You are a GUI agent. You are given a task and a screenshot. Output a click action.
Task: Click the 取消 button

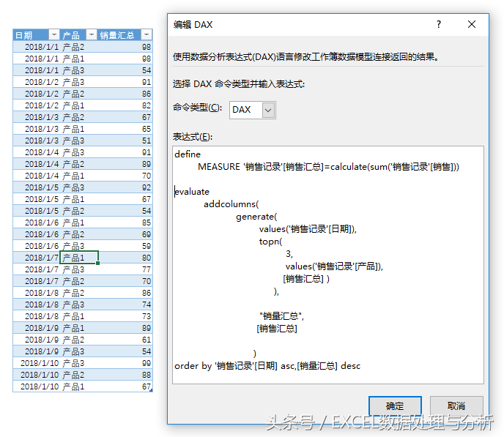point(456,406)
